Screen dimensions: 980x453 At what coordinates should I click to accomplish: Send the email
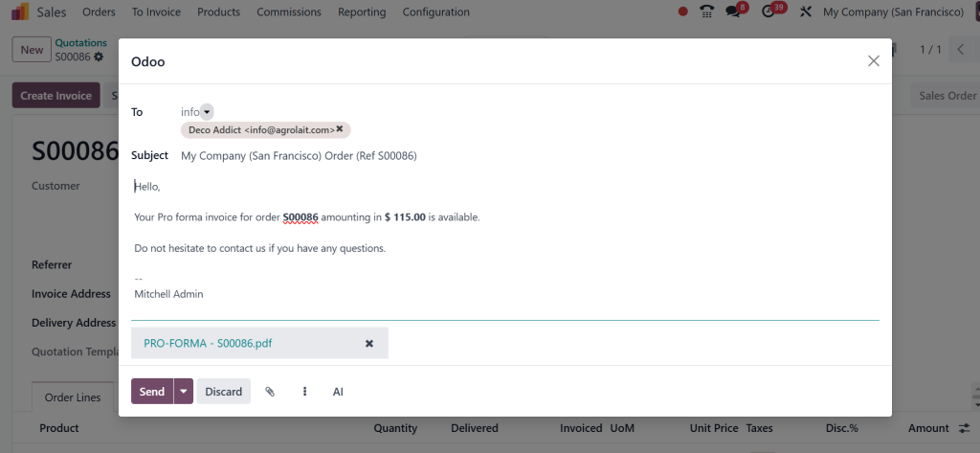coord(152,391)
